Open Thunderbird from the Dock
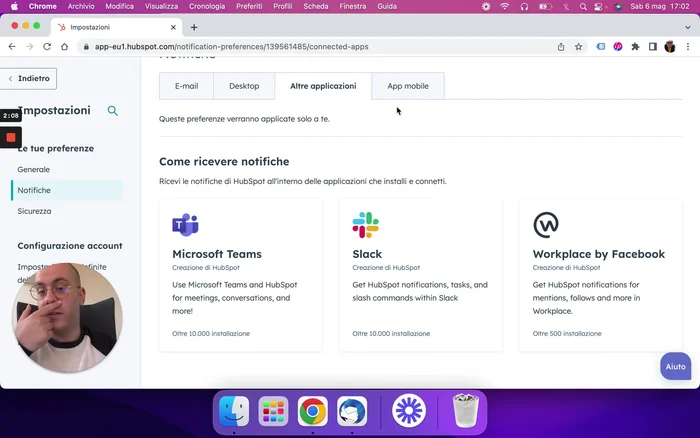This screenshot has height=438, width=700. tap(352, 411)
